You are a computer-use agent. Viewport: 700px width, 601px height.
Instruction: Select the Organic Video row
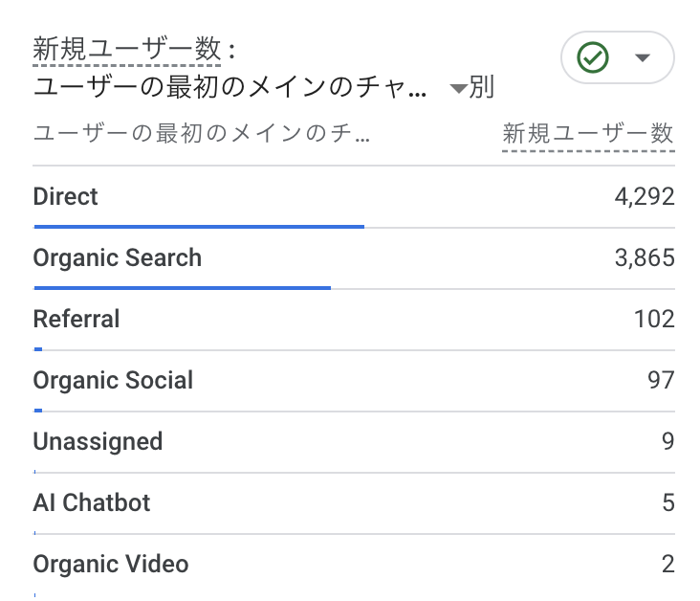pos(111,564)
